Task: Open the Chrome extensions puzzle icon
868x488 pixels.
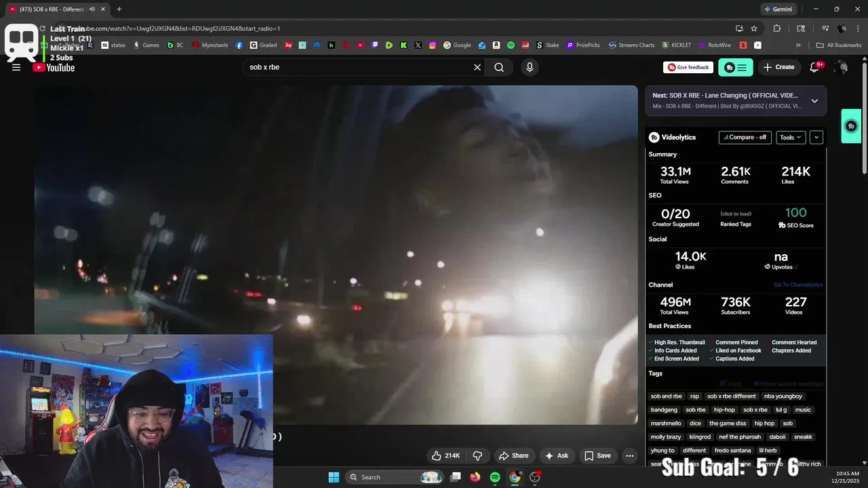Action: (x=777, y=28)
